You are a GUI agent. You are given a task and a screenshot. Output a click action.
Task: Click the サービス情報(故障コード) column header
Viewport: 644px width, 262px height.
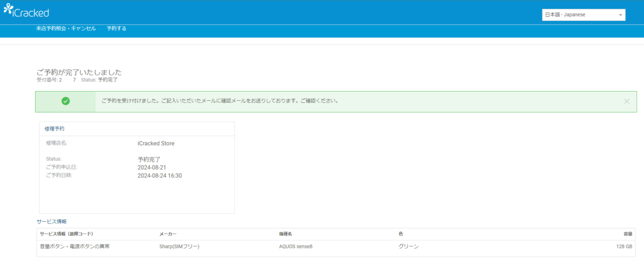(67, 234)
